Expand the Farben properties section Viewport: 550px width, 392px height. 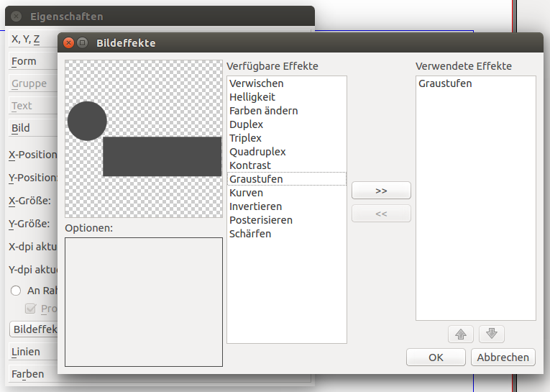27,374
